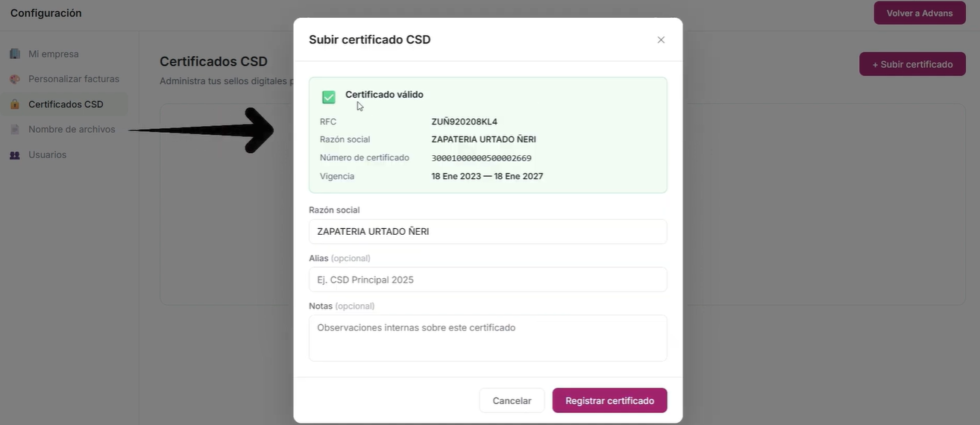Click the Usuarios people icon

tap(15, 155)
